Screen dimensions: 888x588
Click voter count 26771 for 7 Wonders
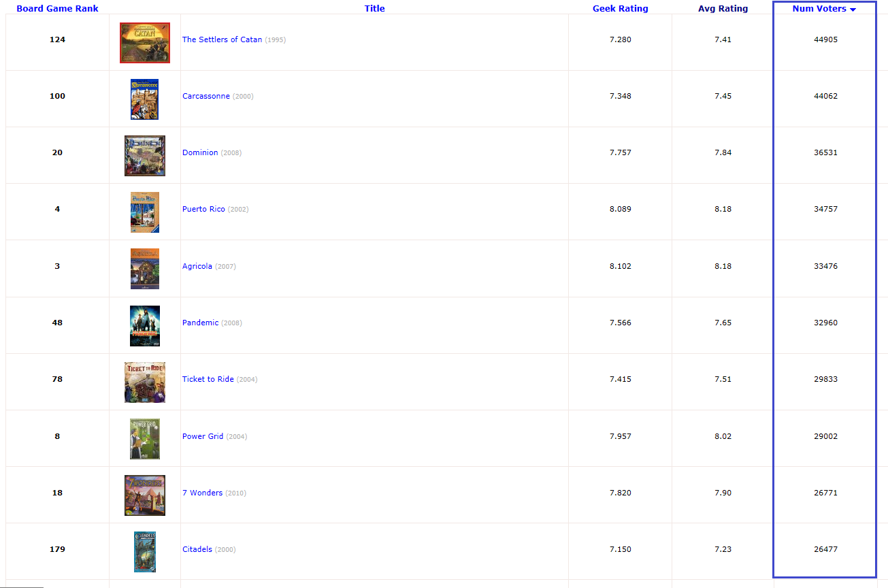tap(826, 493)
